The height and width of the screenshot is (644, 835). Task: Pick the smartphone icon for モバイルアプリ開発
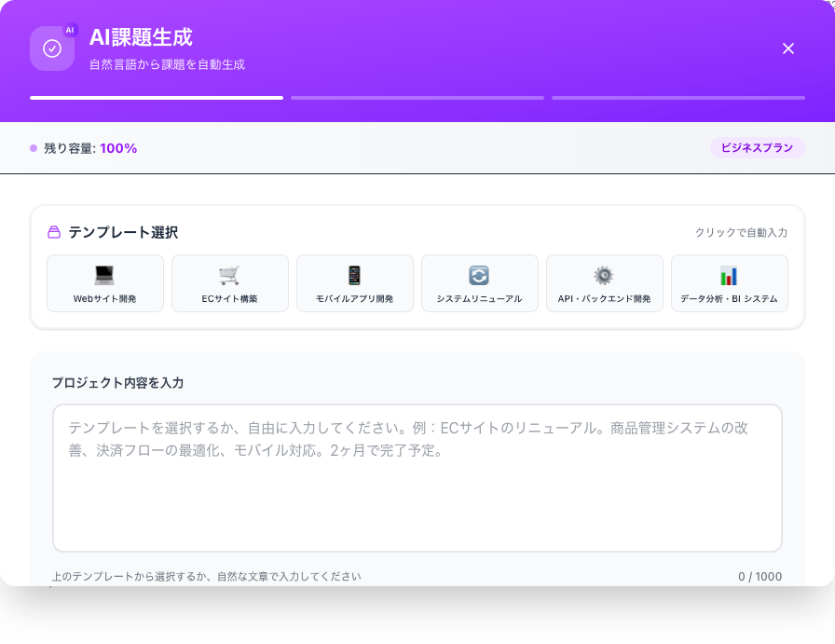coord(354,276)
